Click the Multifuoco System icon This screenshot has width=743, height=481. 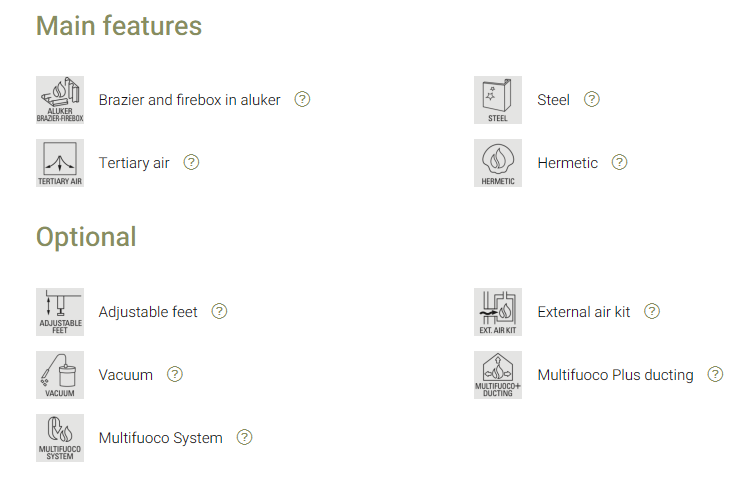click(x=60, y=438)
